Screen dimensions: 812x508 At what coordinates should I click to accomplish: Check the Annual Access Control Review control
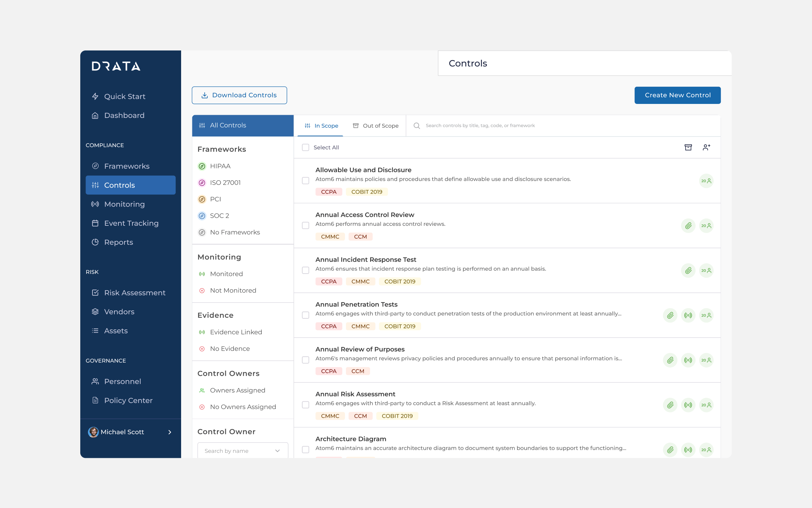(x=305, y=225)
